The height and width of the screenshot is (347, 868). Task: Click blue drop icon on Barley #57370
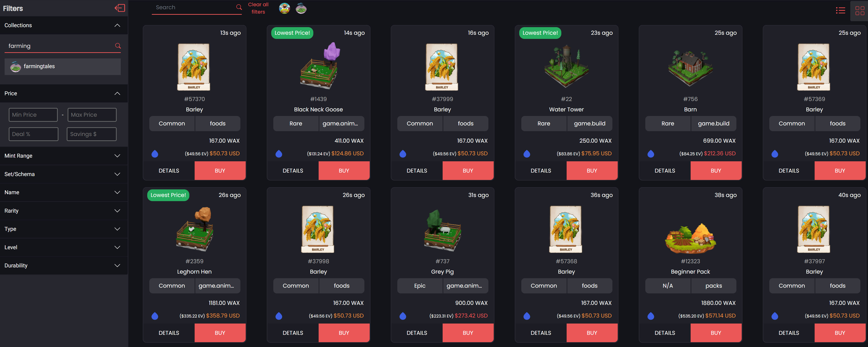tap(155, 154)
